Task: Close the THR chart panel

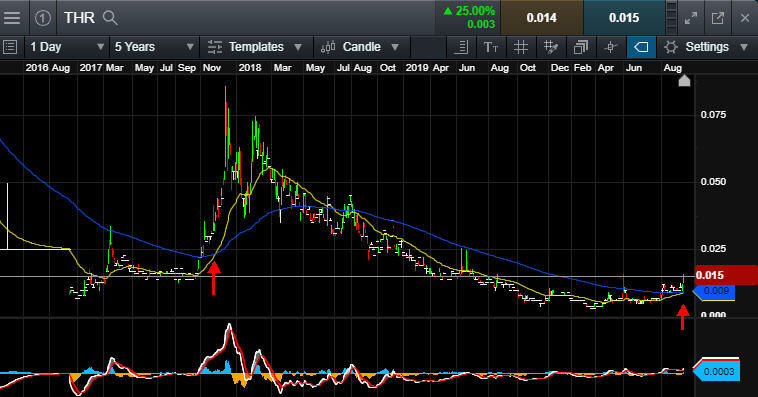Action: point(745,18)
